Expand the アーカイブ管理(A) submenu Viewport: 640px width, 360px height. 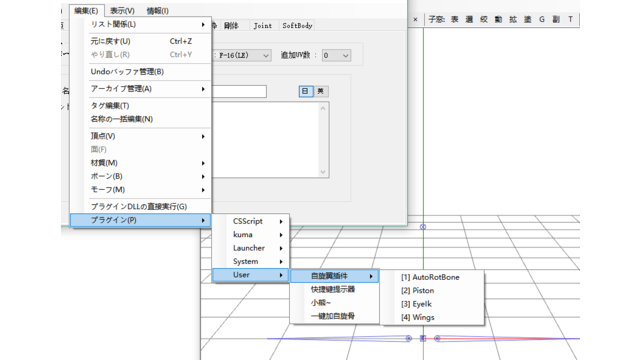(x=141, y=89)
